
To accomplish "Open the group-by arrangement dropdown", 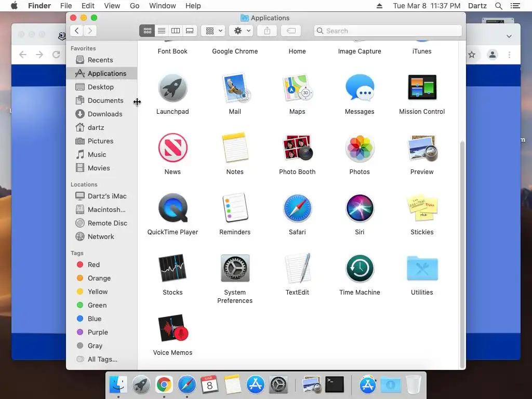I will point(213,31).
